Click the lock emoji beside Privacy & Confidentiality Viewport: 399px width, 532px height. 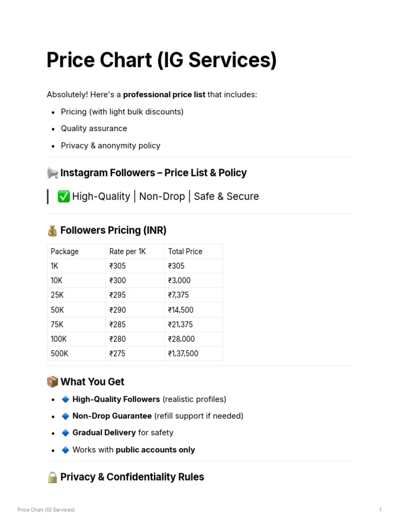pyautogui.click(x=52, y=477)
